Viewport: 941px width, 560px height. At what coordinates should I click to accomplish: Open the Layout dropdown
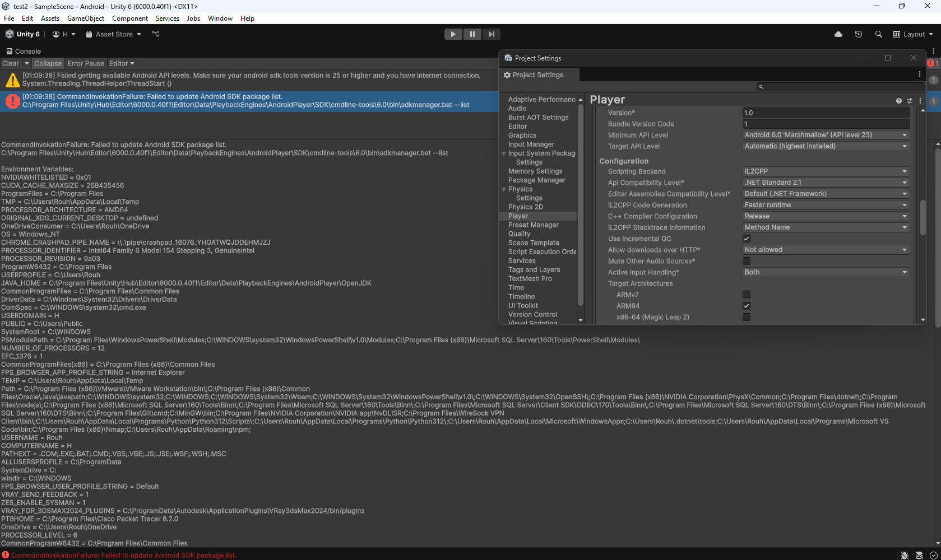[x=914, y=34]
